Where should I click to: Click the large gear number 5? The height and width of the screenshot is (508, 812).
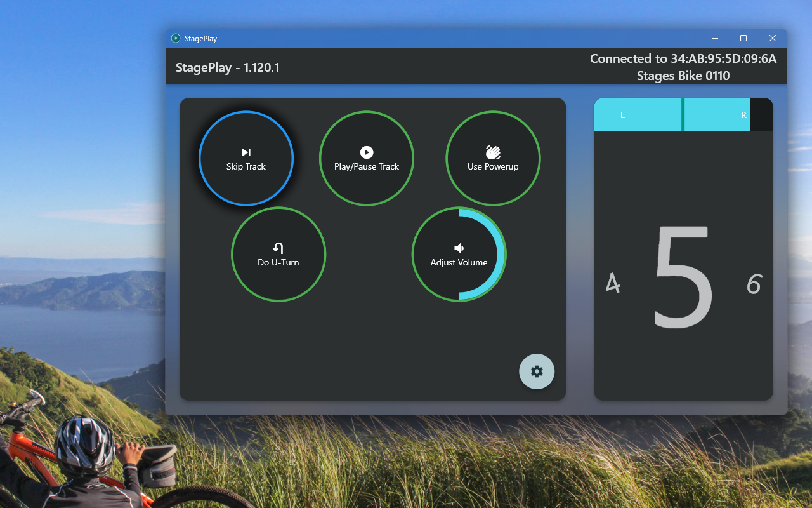tap(683, 277)
